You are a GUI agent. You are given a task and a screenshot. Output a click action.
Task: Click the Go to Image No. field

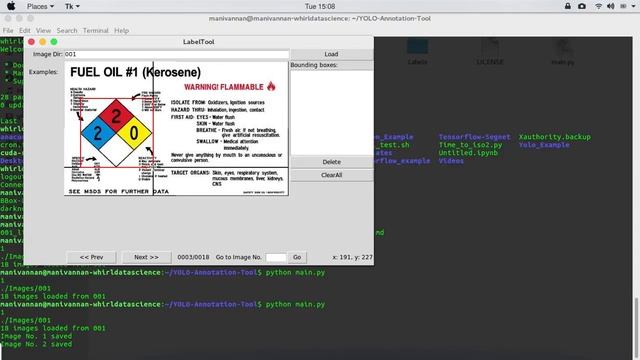coord(276,257)
